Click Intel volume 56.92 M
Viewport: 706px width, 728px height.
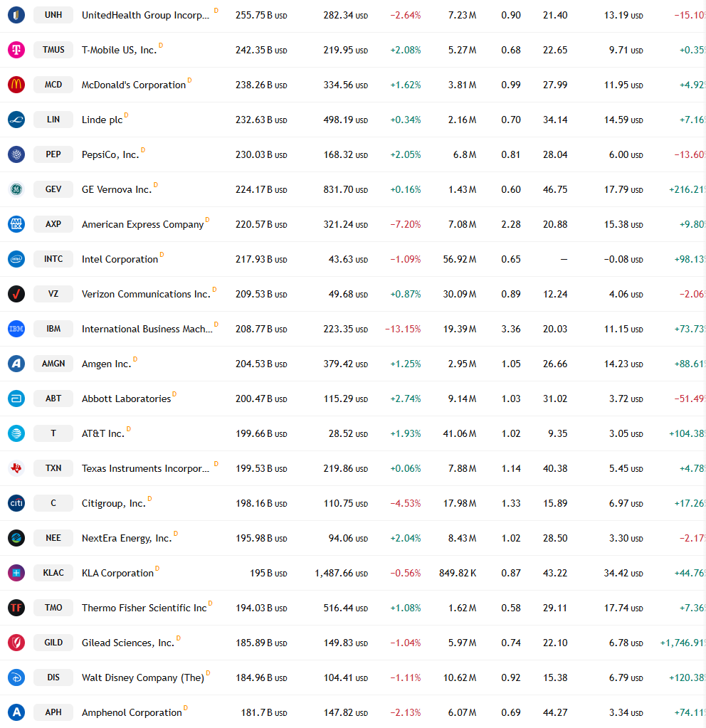coord(459,259)
